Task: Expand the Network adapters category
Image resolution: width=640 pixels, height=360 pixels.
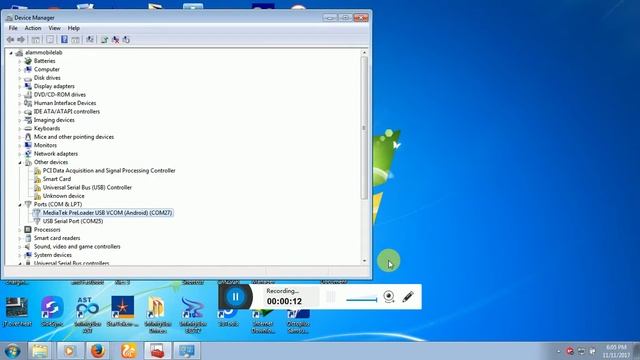Action: click(19, 154)
